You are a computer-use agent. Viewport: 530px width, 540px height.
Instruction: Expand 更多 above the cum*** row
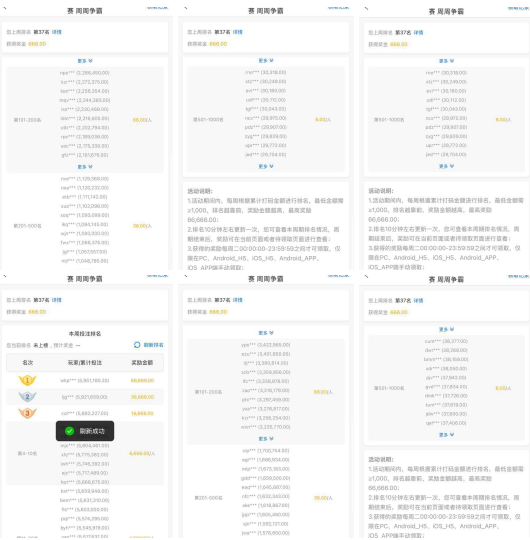[446, 330]
